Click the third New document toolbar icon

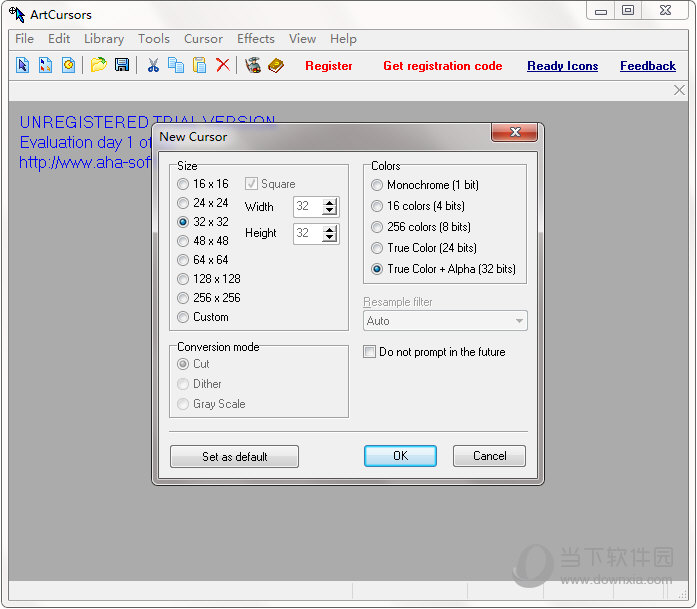pyautogui.click(x=68, y=65)
